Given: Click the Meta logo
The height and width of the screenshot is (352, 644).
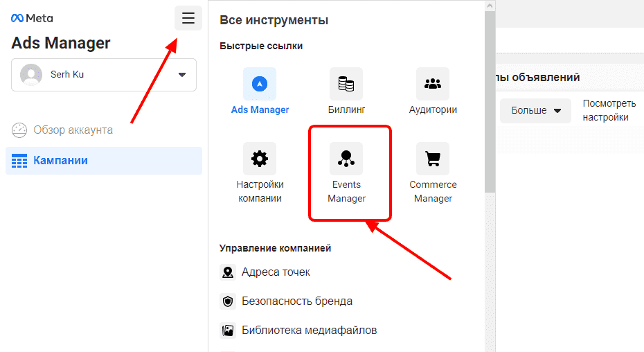Looking at the screenshot, I should coord(32,18).
